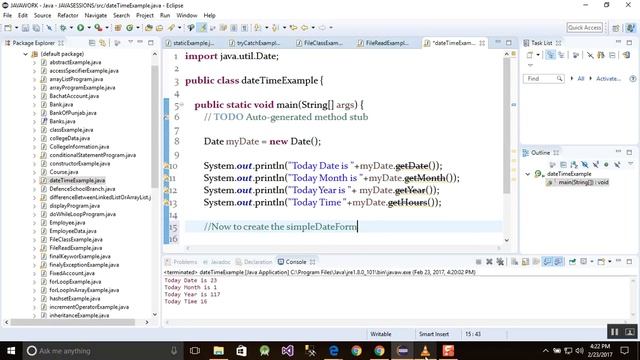Click the New Java Package icon

click(118, 28)
